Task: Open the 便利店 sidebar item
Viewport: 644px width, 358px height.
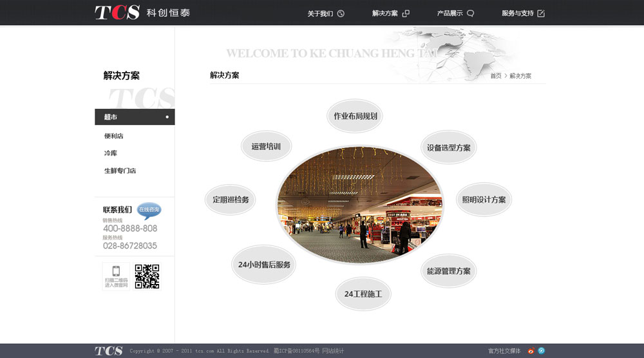Action: (114, 136)
